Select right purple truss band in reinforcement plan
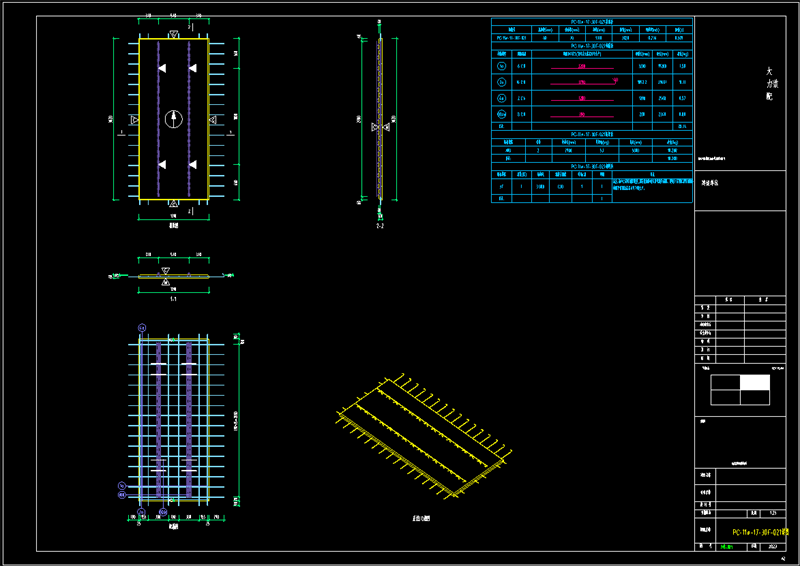The image size is (800, 566). point(189,420)
